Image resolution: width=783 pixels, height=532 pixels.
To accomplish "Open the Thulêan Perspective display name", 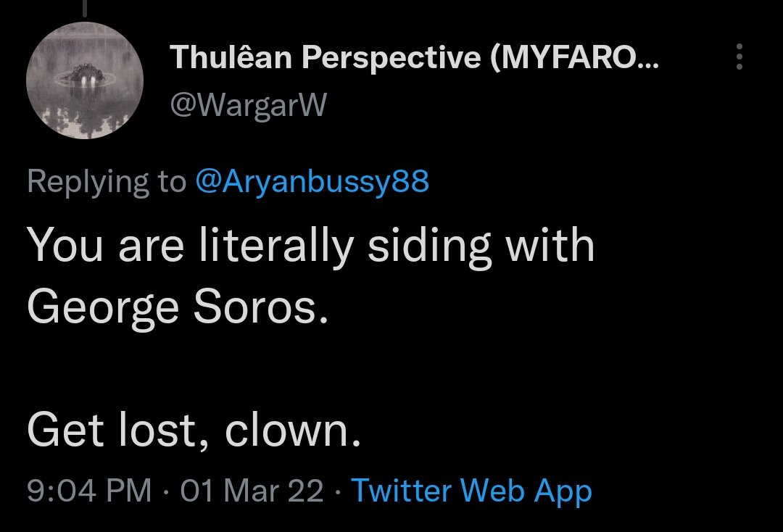I will pos(415,58).
